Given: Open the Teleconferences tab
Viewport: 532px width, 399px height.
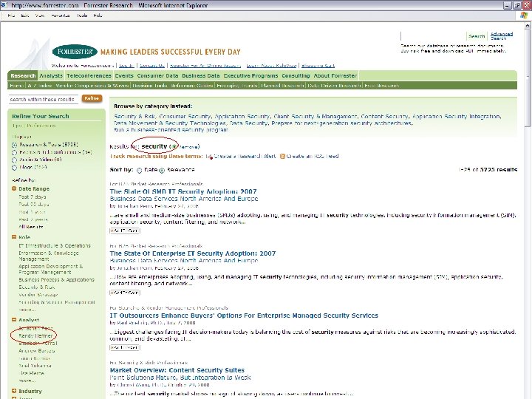Looking at the screenshot, I should click(x=89, y=75).
